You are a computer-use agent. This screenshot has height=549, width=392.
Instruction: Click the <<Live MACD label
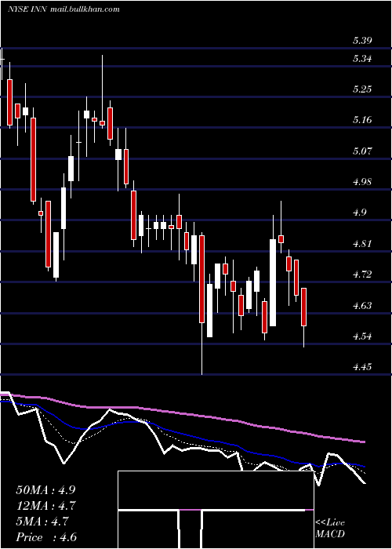[x=330, y=529]
